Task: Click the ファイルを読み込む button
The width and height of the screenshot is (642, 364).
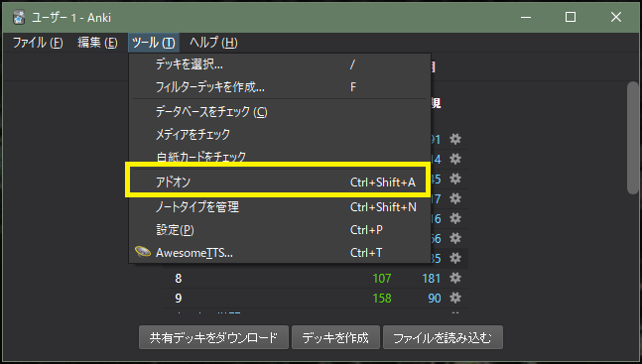Action: (443, 338)
